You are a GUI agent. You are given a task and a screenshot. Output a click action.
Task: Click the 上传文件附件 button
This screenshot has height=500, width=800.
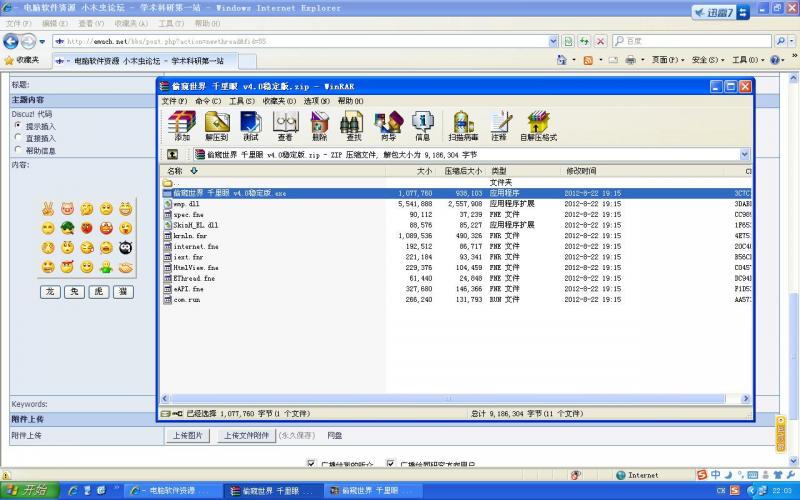(x=246, y=435)
